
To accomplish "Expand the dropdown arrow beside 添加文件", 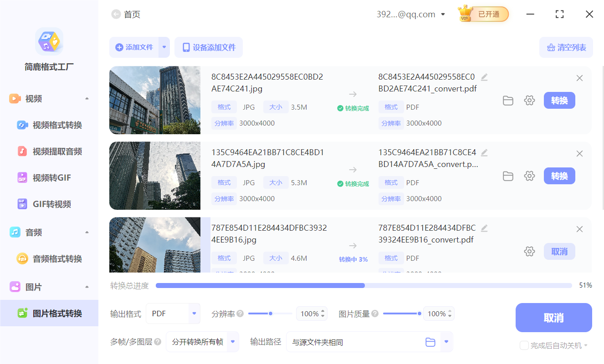I will pos(164,47).
